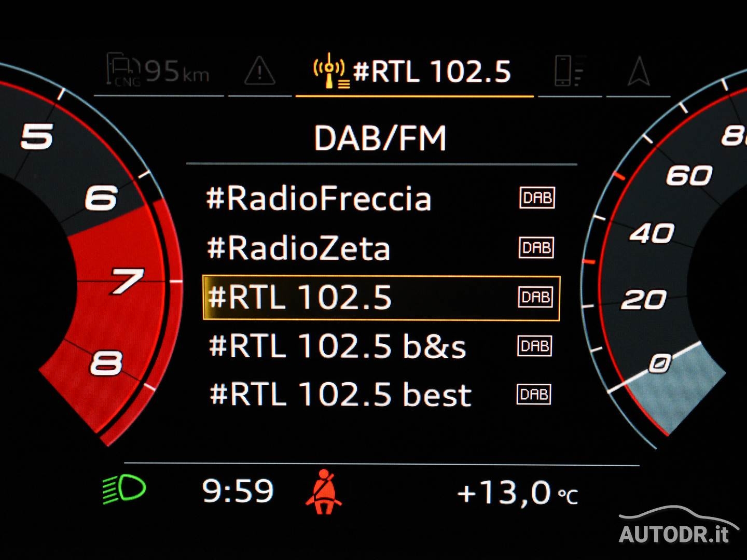The image size is (747, 560).
Task: Pick the #RTL 102.5 best station
Action: [x=340, y=395]
